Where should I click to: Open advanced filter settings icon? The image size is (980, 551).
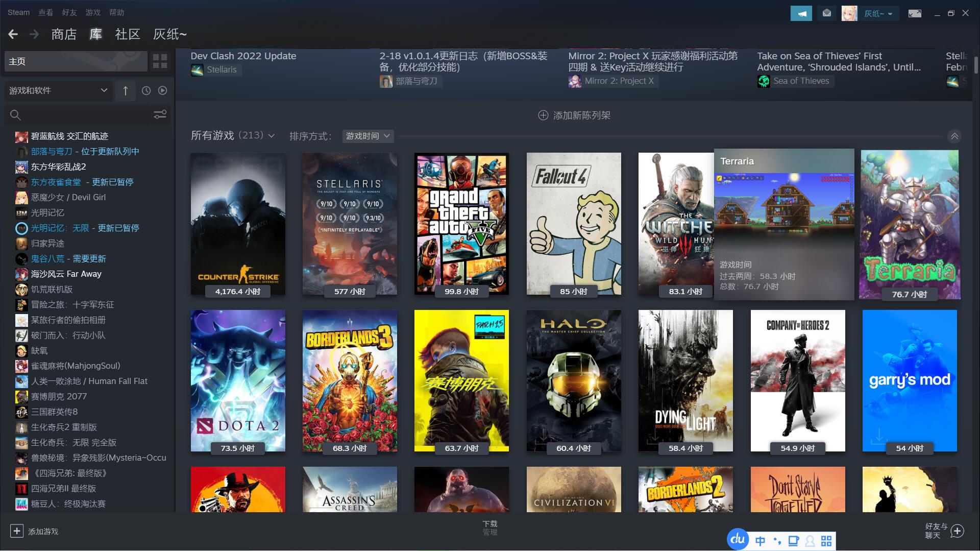160,114
